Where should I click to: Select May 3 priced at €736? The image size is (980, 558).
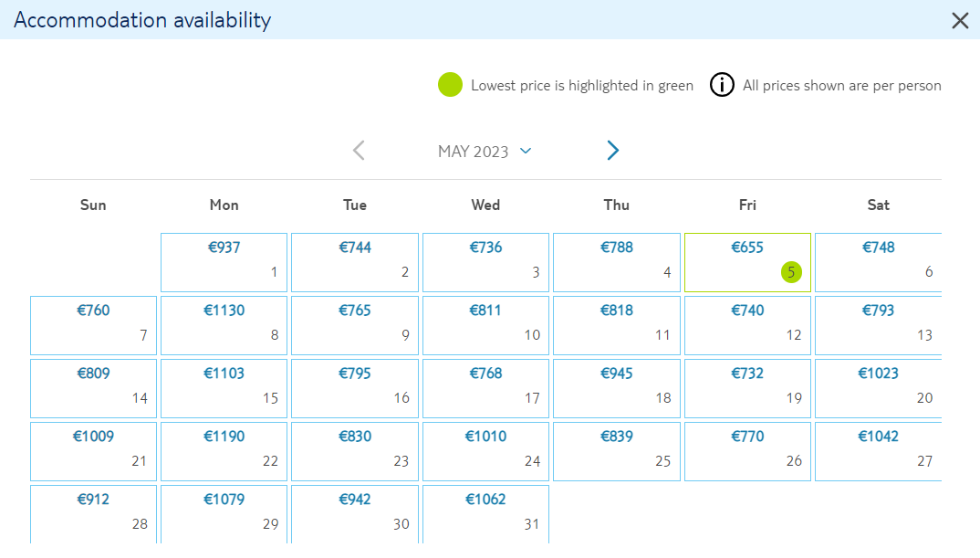pos(485,263)
